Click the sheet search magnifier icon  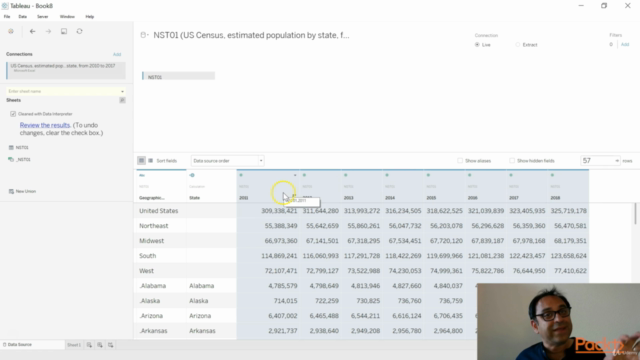122,100
